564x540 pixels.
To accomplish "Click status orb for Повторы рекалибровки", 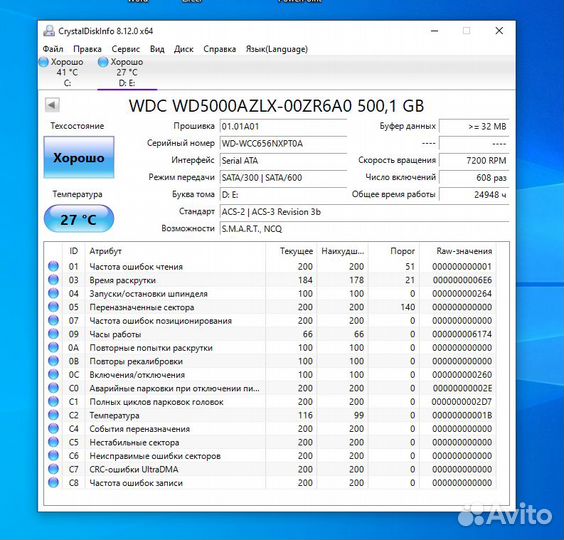I will pos(53,361).
